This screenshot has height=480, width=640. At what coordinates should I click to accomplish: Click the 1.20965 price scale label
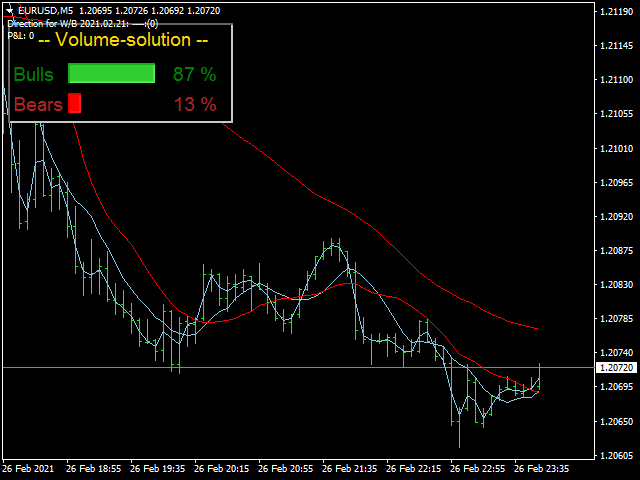point(616,182)
